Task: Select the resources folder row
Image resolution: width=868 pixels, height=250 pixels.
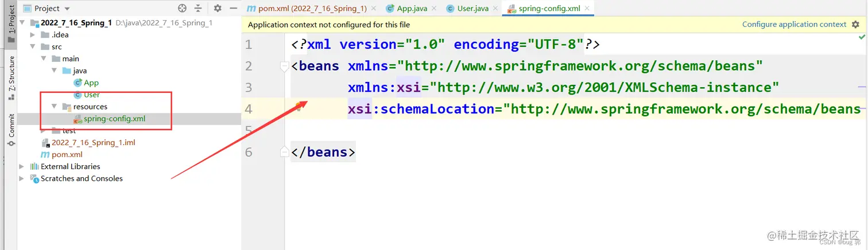Action: [x=129, y=107]
